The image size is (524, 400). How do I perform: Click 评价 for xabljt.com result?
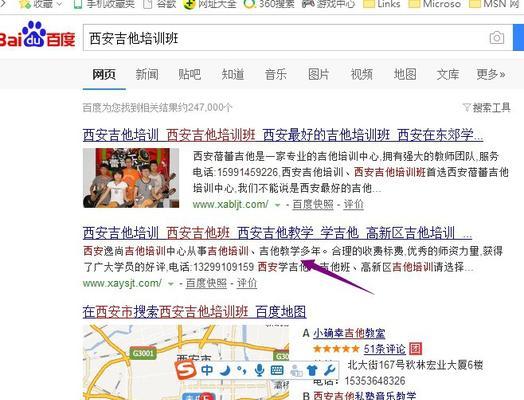(354, 204)
